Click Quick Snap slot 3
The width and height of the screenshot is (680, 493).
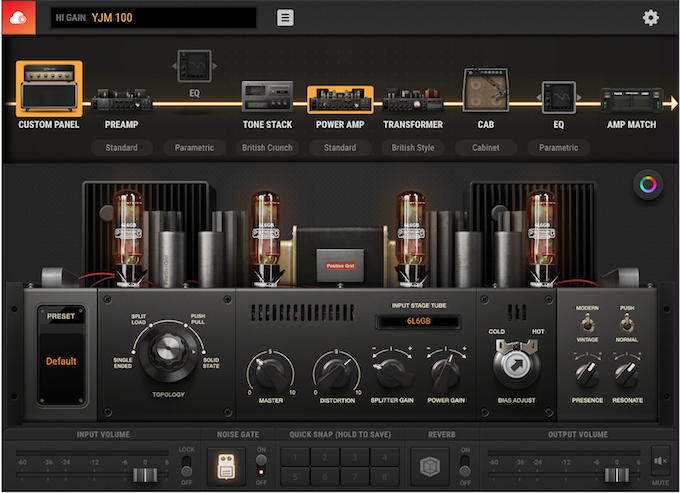point(355,457)
